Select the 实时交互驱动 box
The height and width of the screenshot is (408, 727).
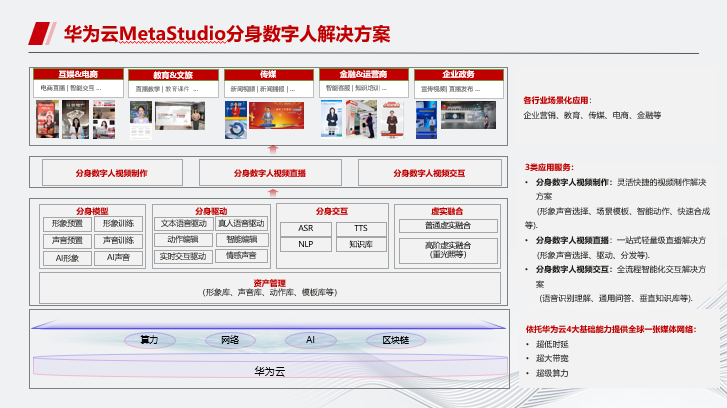pyautogui.click(x=184, y=256)
